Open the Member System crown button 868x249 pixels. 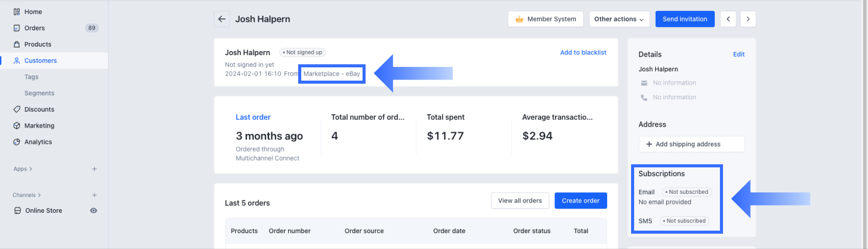[x=545, y=19]
